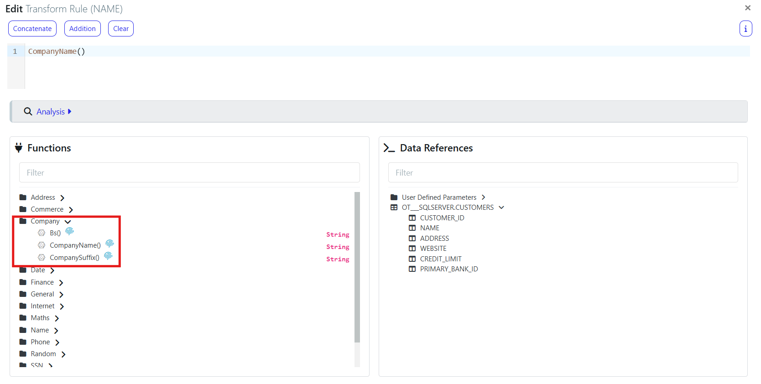The width and height of the screenshot is (761, 384).
Task: Expand the Analysis section
Action: click(x=54, y=112)
